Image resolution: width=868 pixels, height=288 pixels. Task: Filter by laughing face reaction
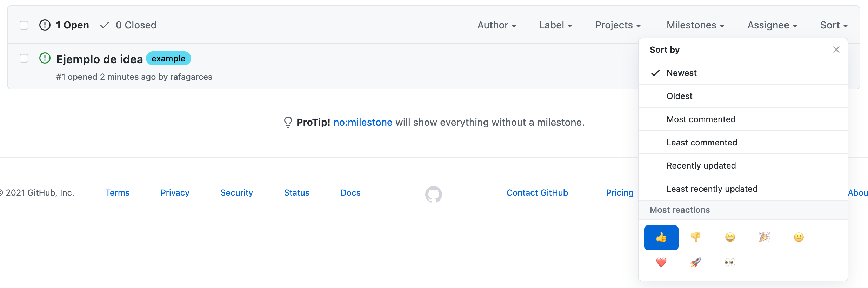(730, 237)
